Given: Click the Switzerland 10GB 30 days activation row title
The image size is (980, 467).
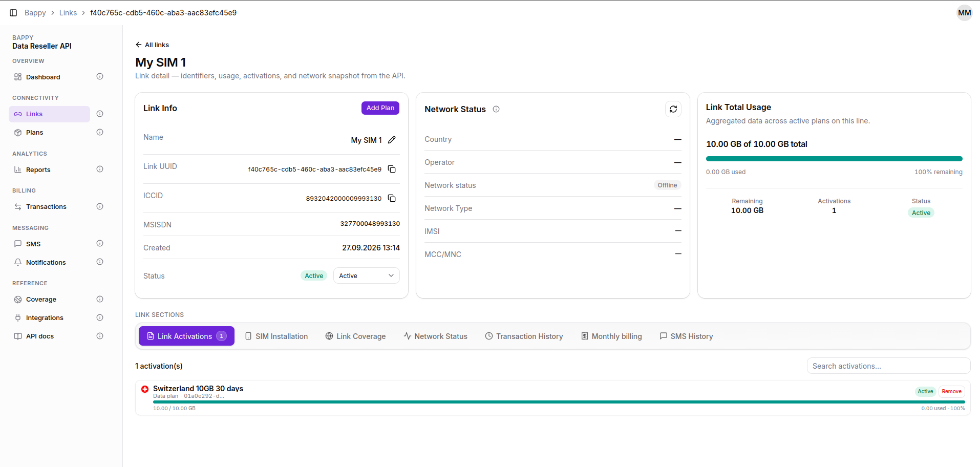Looking at the screenshot, I should tap(198, 388).
